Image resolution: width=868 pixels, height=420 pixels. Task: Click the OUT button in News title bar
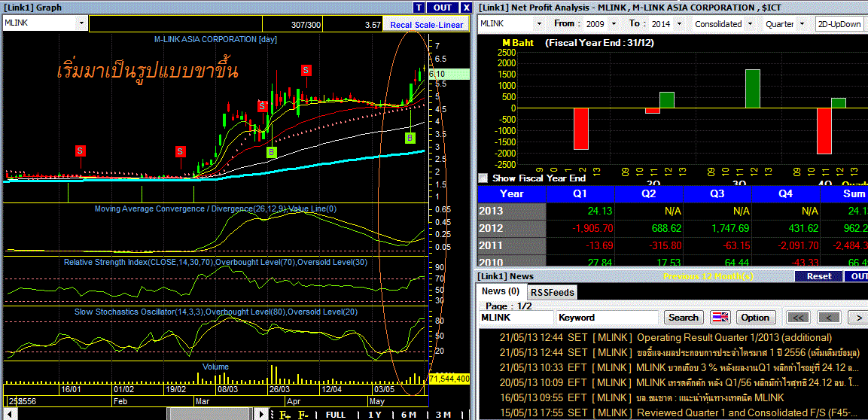click(x=857, y=275)
